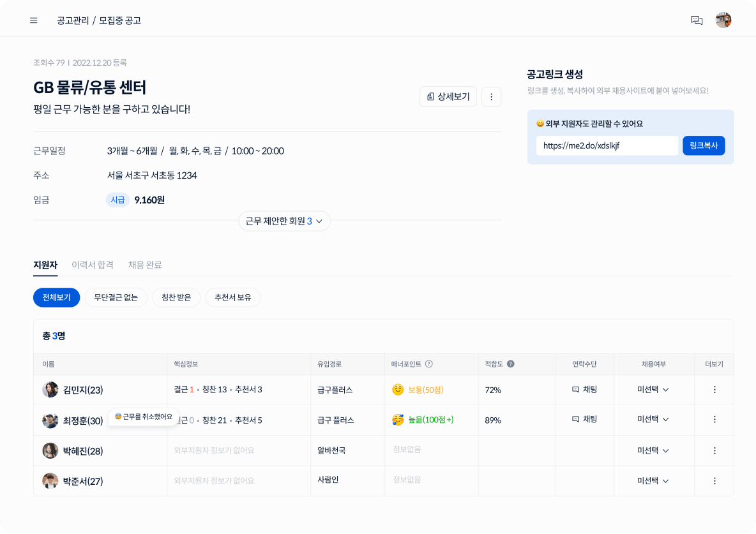
Task: Open more options for 박혜진's row
Action: pyautogui.click(x=714, y=450)
